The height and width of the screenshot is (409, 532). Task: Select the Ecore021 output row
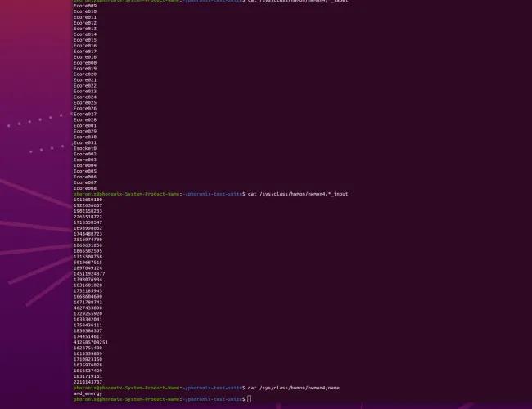(x=85, y=80)
